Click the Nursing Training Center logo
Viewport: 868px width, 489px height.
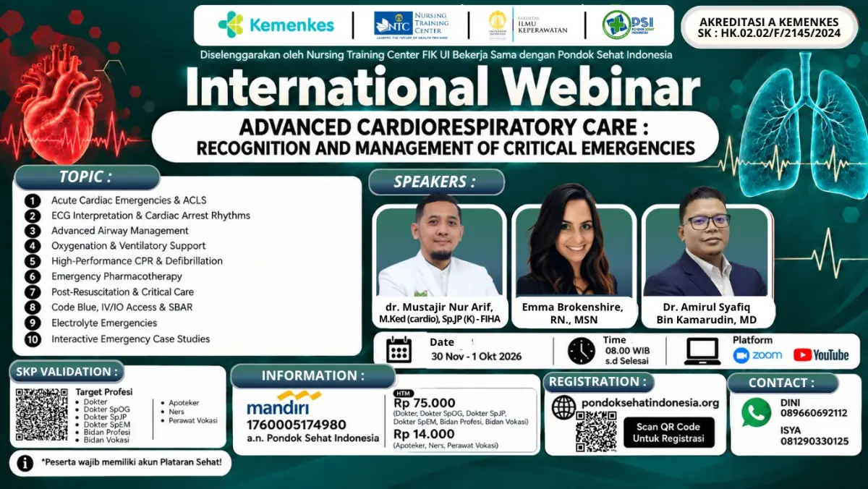point(411,24)
